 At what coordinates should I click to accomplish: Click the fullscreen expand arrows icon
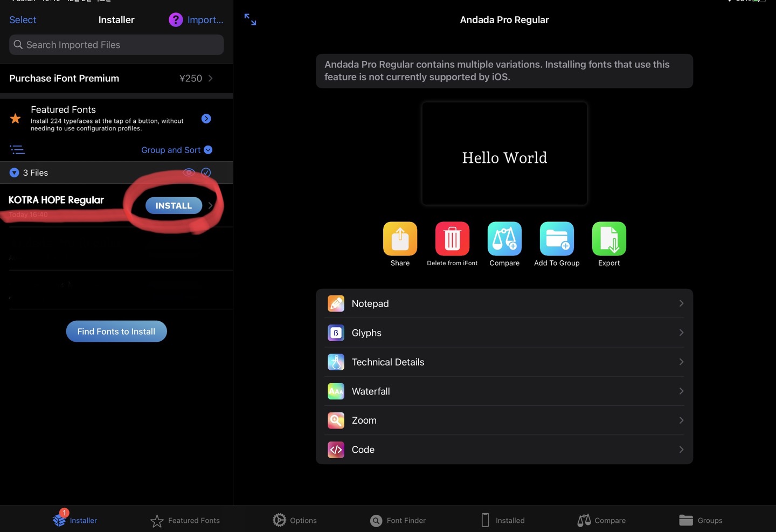click(x=250, y=19)
